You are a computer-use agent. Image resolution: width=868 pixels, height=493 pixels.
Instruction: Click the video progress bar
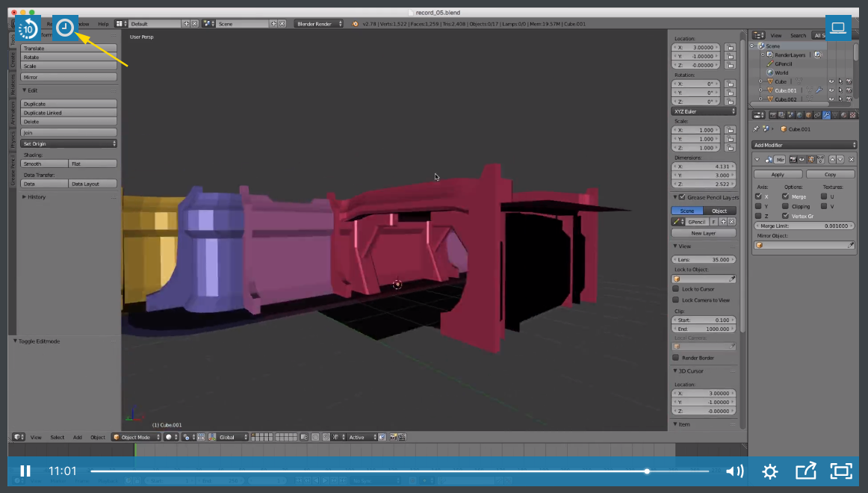click(373, 471)
